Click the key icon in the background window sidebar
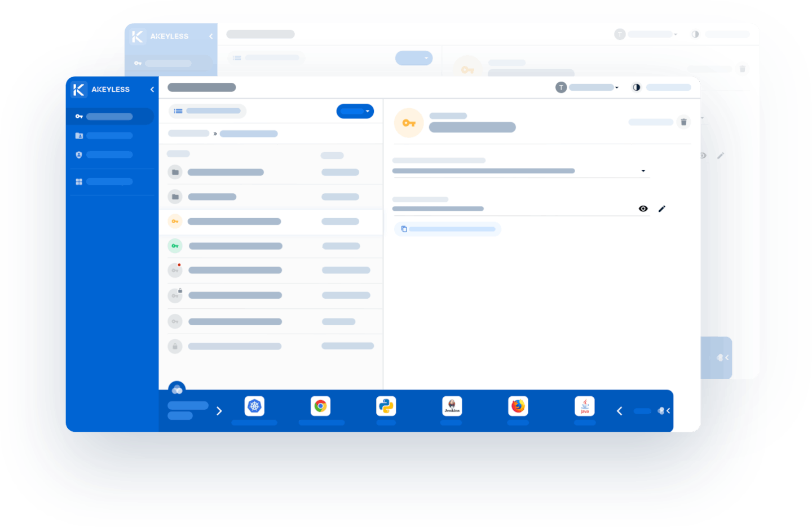This screenshot has width=812, height=527. click(x=138, y=63)
